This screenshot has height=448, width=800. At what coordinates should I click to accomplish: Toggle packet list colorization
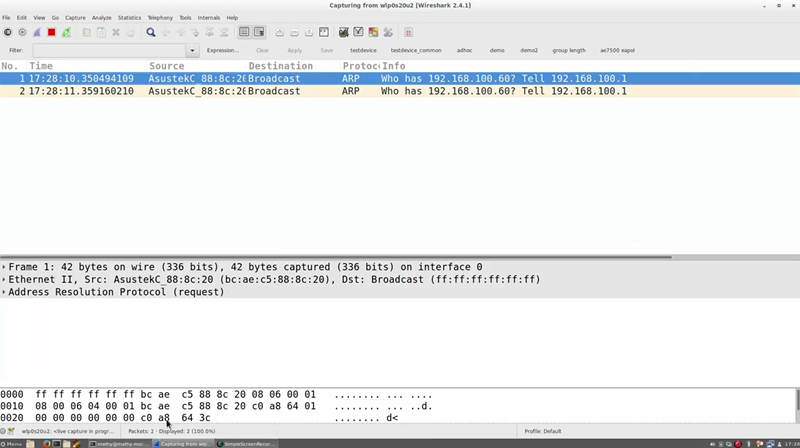(244, 32)
